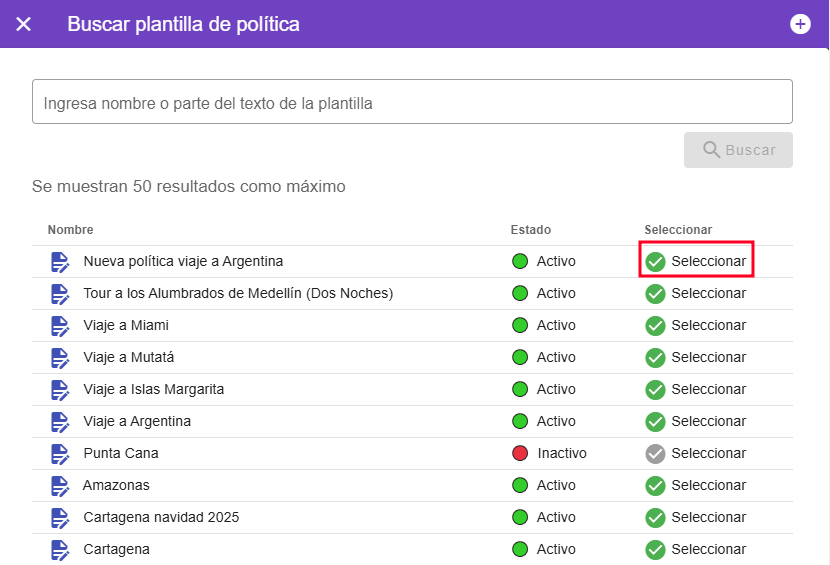Close the policy template search dialog
The image size is (830, 565).
pos(24,24)
